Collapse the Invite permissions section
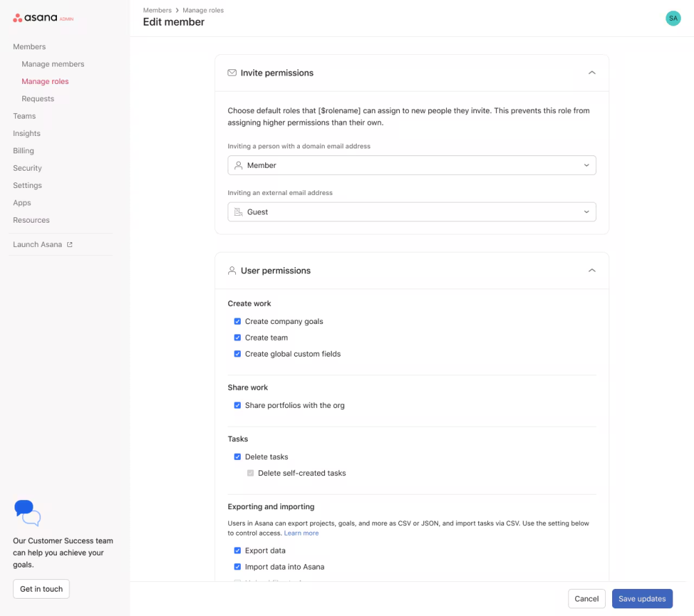Viewport: 694px width, 616px height. [x=591, y=73]
